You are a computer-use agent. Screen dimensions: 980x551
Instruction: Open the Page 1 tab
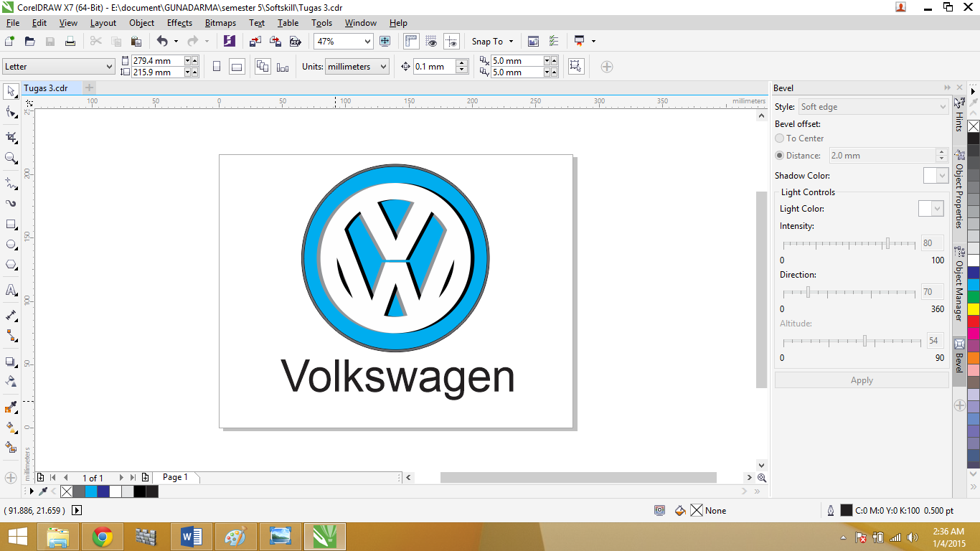point(175,477)
